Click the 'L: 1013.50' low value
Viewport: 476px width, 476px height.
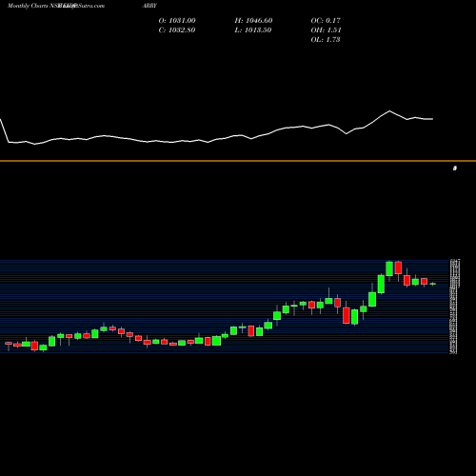253,30
